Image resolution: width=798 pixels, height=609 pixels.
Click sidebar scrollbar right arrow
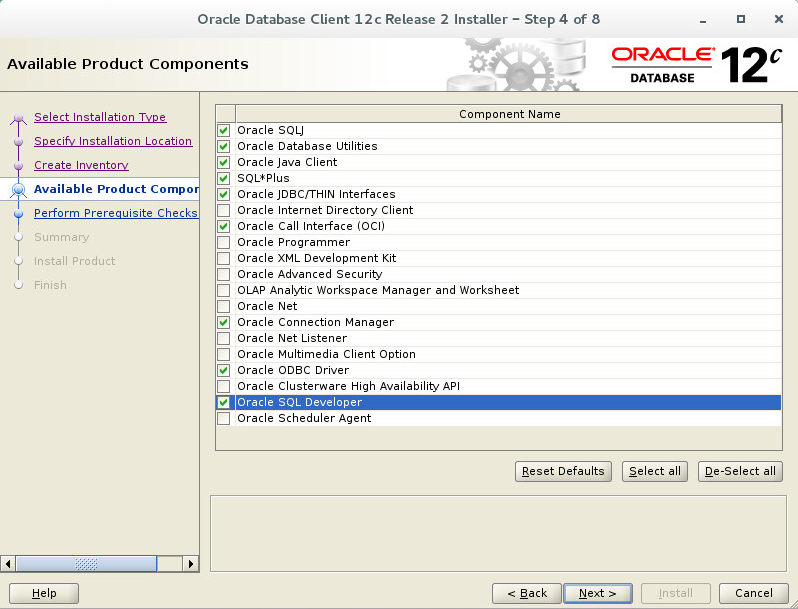[x=191, y=564]
